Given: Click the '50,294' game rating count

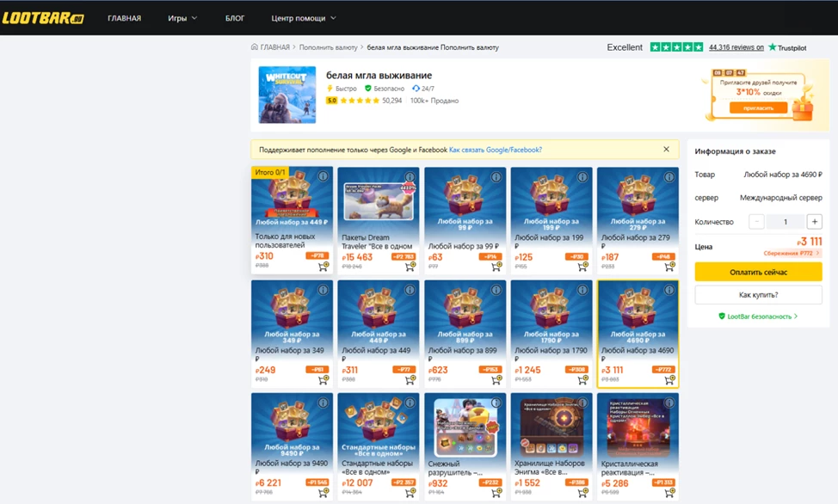Looking at the screenshot, I should tap(391, 101).
